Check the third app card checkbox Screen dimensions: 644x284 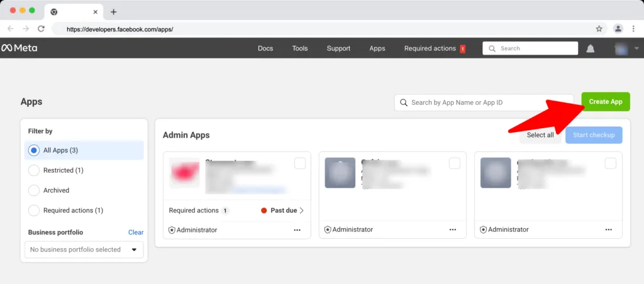[x=611, y=163]
